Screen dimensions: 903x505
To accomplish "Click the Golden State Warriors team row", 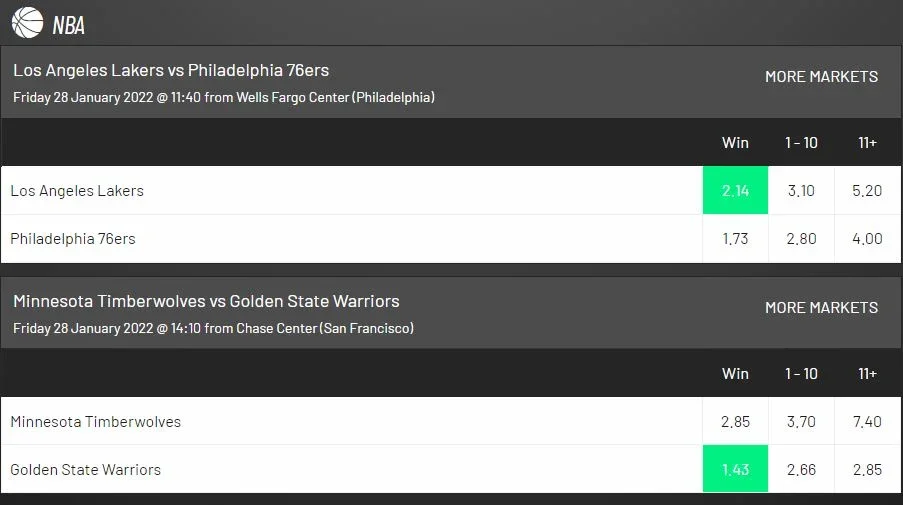I will pos(351,469).
